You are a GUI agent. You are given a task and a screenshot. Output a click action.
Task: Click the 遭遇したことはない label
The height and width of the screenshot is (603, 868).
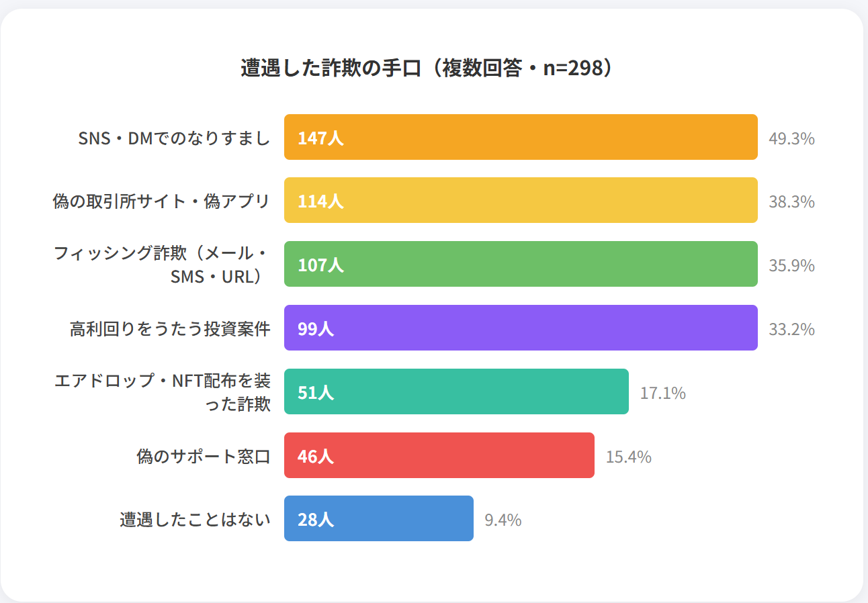196,520
